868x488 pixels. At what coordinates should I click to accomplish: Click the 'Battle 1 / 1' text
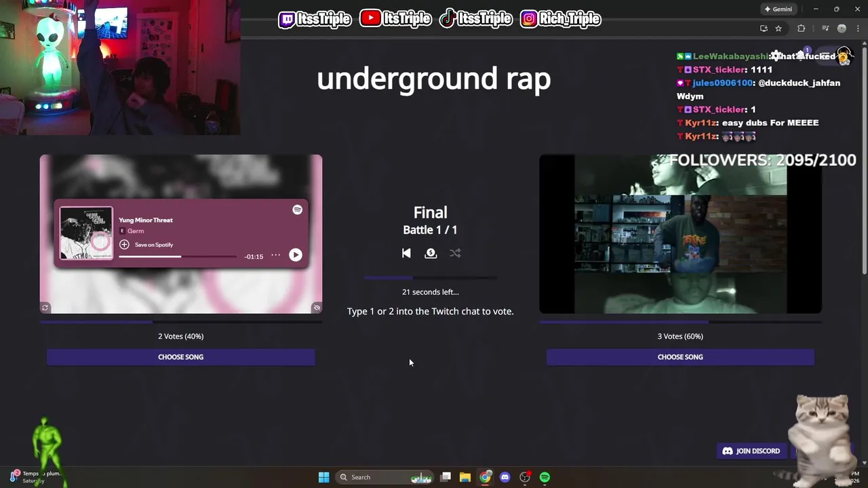point(430,230)
